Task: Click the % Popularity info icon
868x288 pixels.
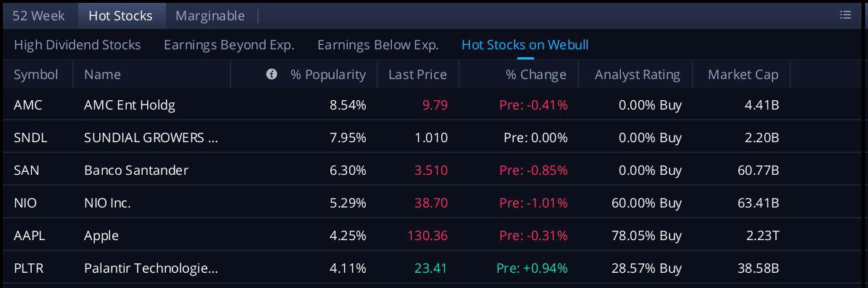Action: coord(271,74)
